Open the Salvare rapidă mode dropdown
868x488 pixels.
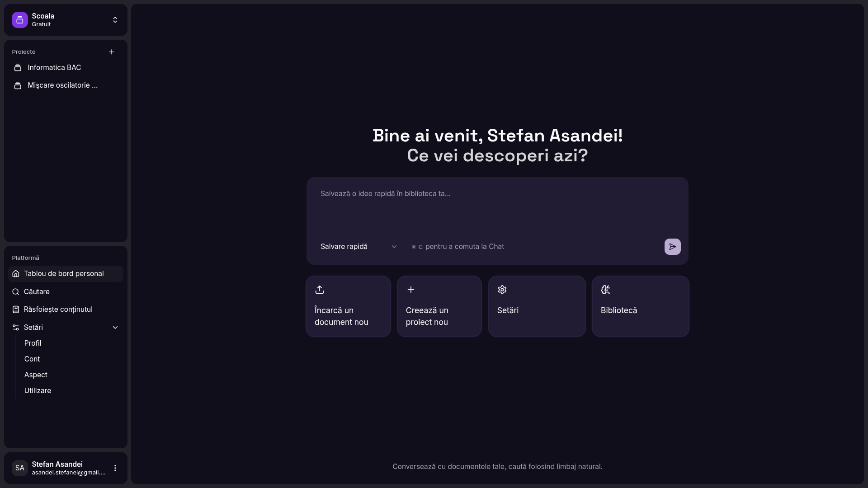click(359, 247)
